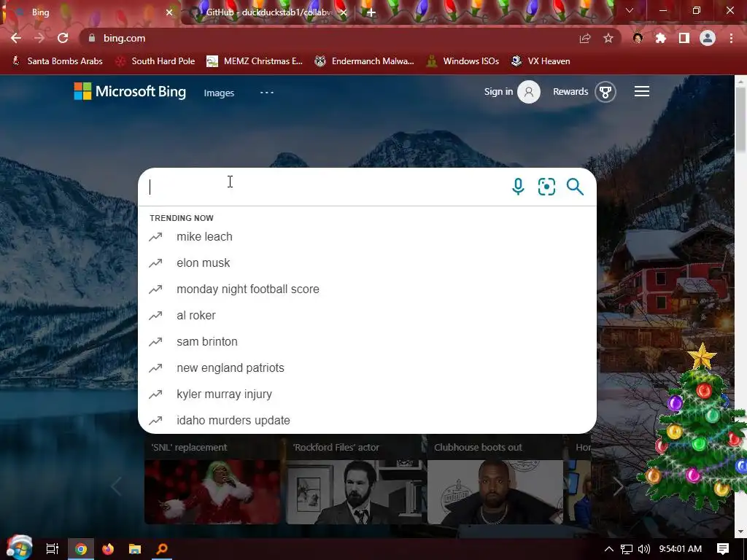This screenshot has height=560, width=747.
Task: Select trending search elon musk
Action: click(367, 262)
